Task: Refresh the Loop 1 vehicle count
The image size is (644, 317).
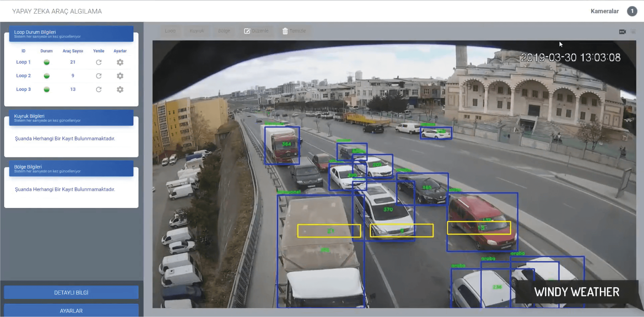Action: tap(99, 62)
